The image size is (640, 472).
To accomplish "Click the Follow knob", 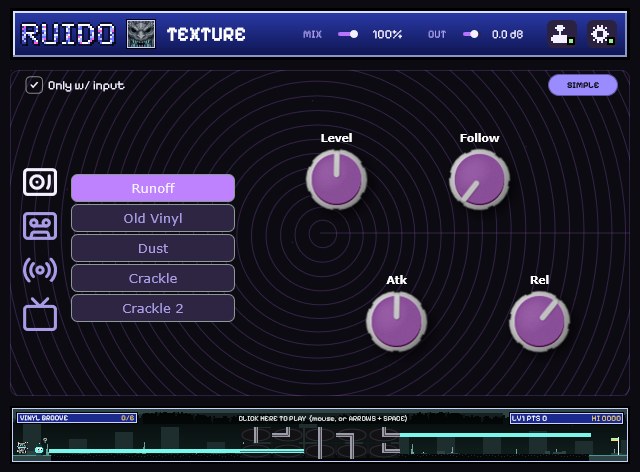I will 479,179.
